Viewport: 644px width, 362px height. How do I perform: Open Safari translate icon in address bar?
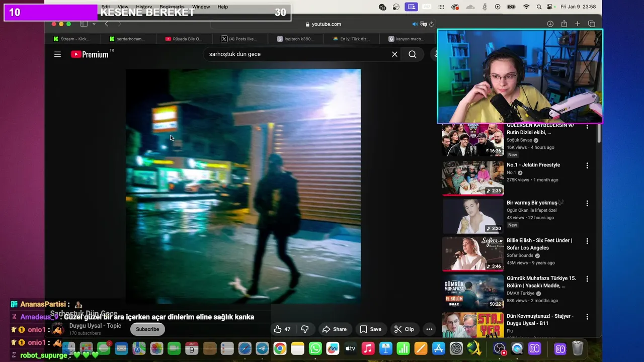click(x=424, y=24)
